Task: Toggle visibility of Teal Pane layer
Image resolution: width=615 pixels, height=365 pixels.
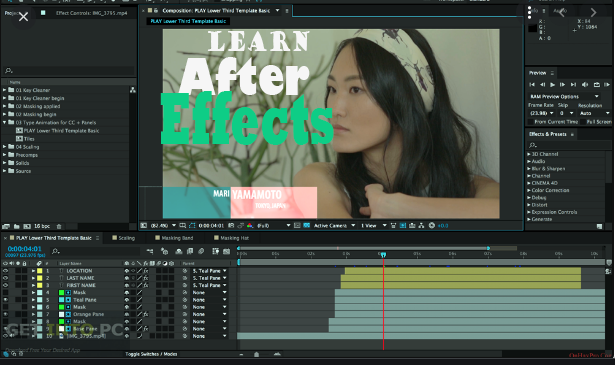Action: pos(5,300)
